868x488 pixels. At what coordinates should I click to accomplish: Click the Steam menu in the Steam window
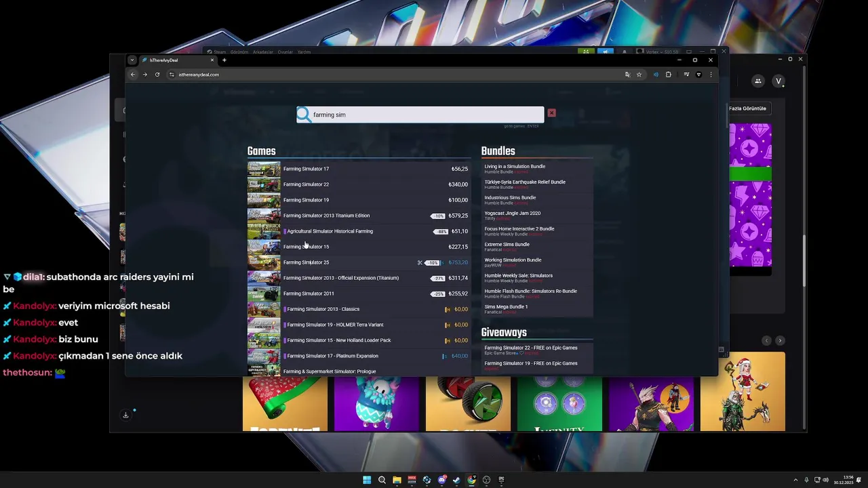(217, 52)
